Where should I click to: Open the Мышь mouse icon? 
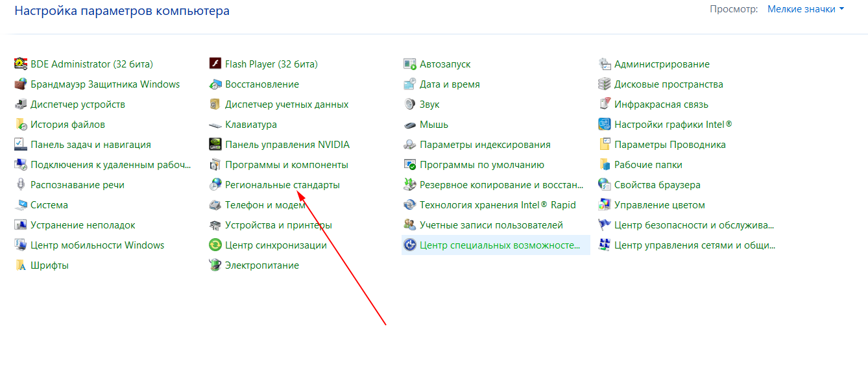click(409, 125)
